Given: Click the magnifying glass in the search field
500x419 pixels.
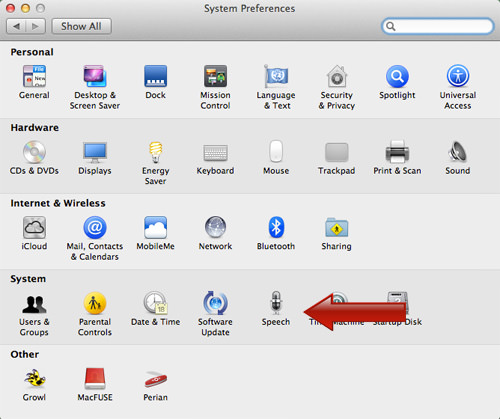Looking at the screenshot, I should 391,26.
